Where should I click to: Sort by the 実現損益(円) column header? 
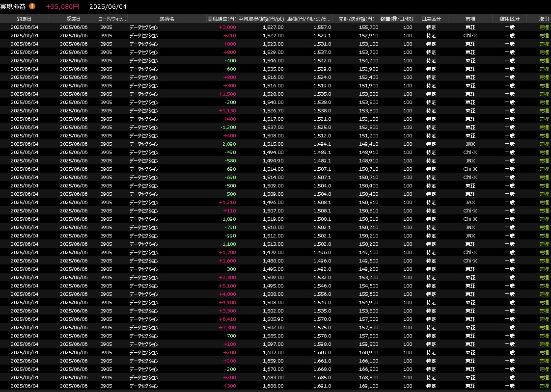coord(222,19)
